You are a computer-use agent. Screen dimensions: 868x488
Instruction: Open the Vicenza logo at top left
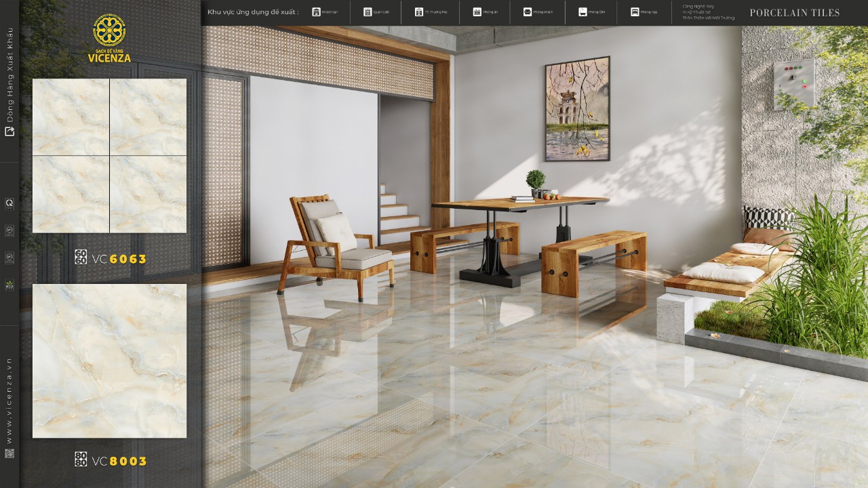[x=109, y=39]
